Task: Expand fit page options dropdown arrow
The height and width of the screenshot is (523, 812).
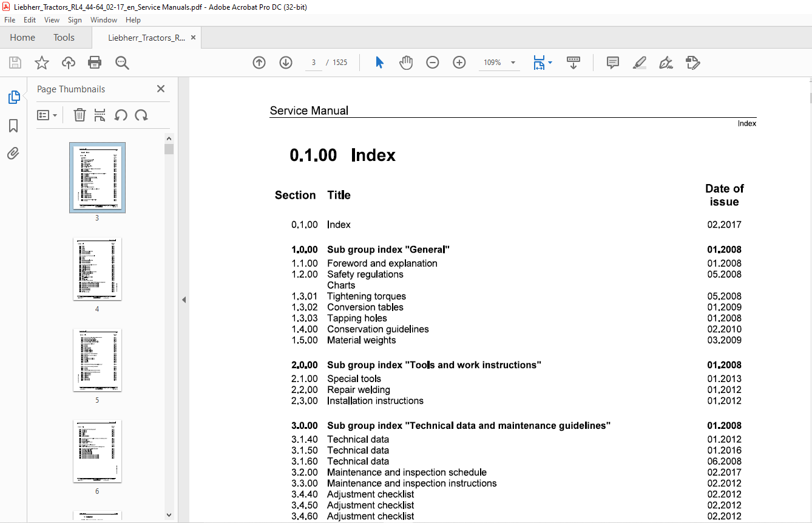Action: [550, 63]
